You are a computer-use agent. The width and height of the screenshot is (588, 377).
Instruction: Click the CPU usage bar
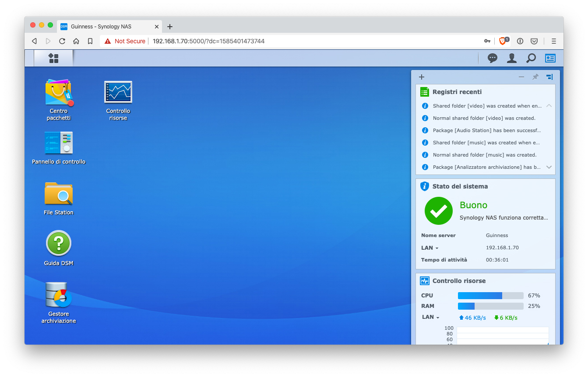point(491,296)
